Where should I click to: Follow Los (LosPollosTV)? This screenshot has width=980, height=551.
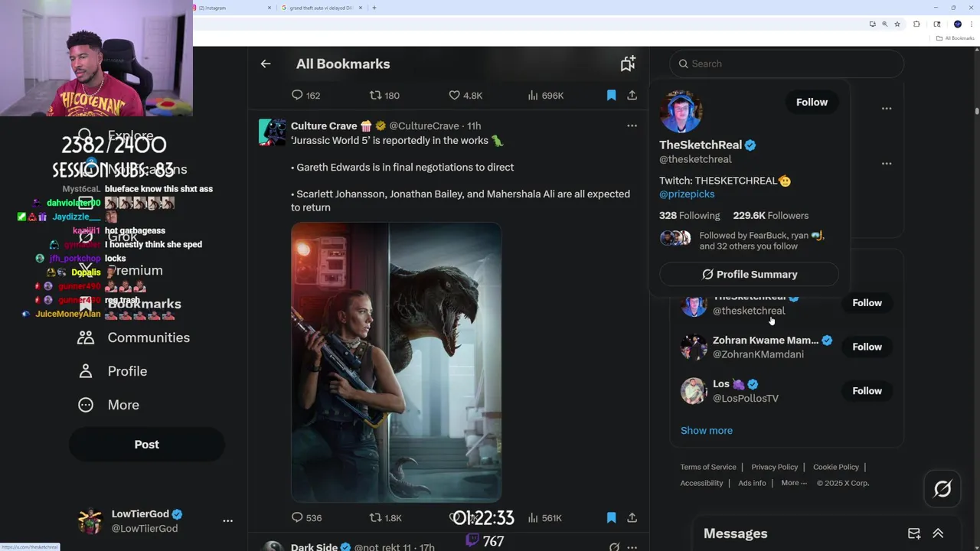[x=867, y=390]
